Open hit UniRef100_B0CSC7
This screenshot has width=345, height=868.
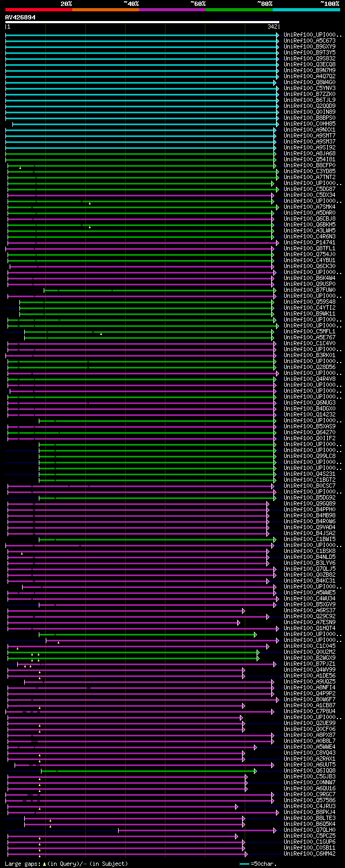pos(309,486)
